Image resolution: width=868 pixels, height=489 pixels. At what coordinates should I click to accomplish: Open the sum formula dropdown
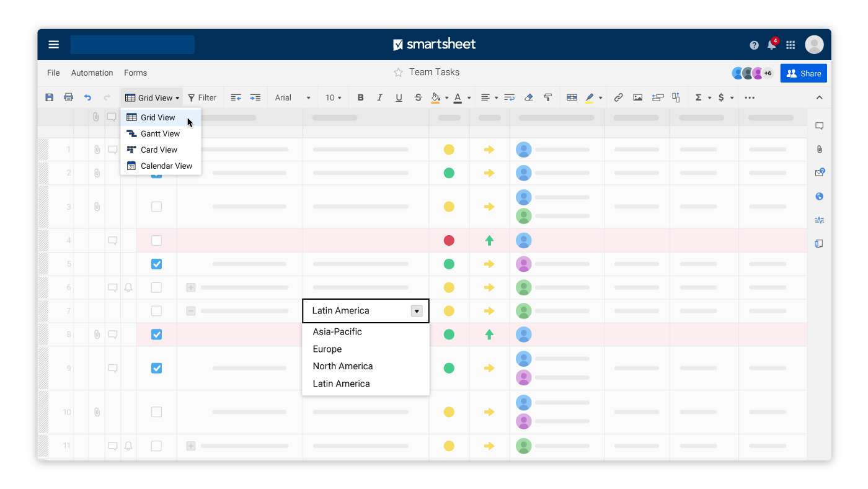point(702,97)
